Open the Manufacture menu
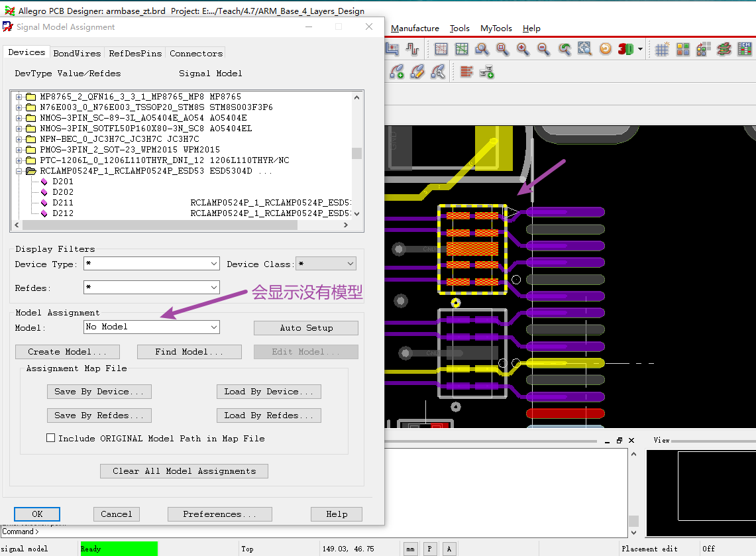The image size is (756, 556). [x=415, y=28]
